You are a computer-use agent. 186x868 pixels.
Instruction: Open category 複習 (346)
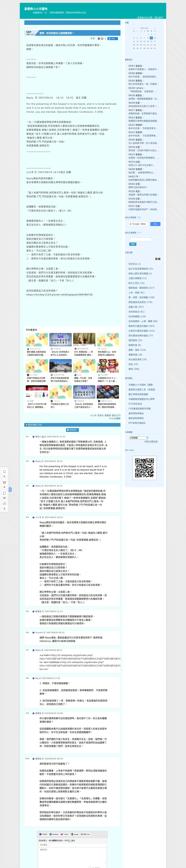click(x=134, y=369)
